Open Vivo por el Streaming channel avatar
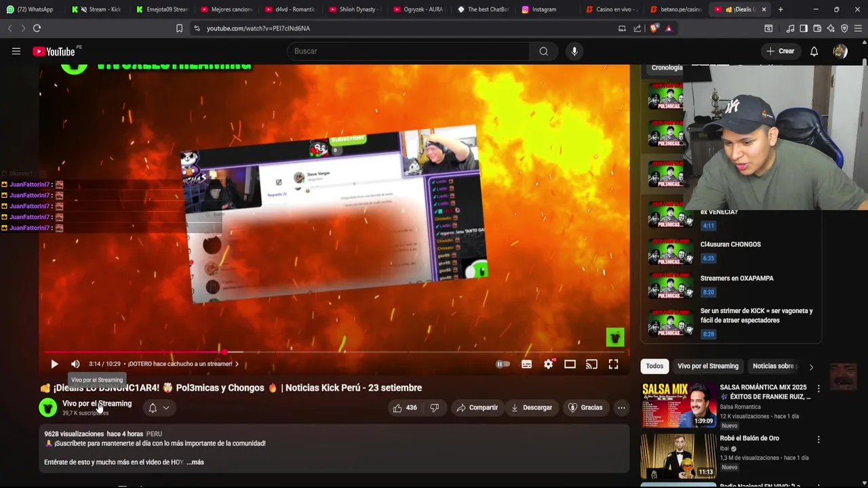Image resolution: width=868 pixels, height=488 pixels. (48, 407)
